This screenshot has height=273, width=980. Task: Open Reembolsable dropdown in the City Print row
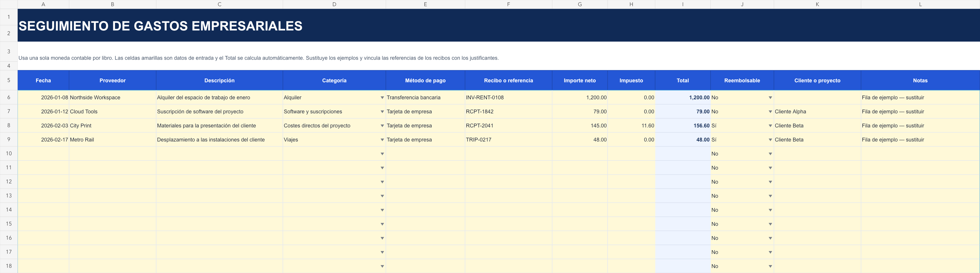[x=770, y=126]
